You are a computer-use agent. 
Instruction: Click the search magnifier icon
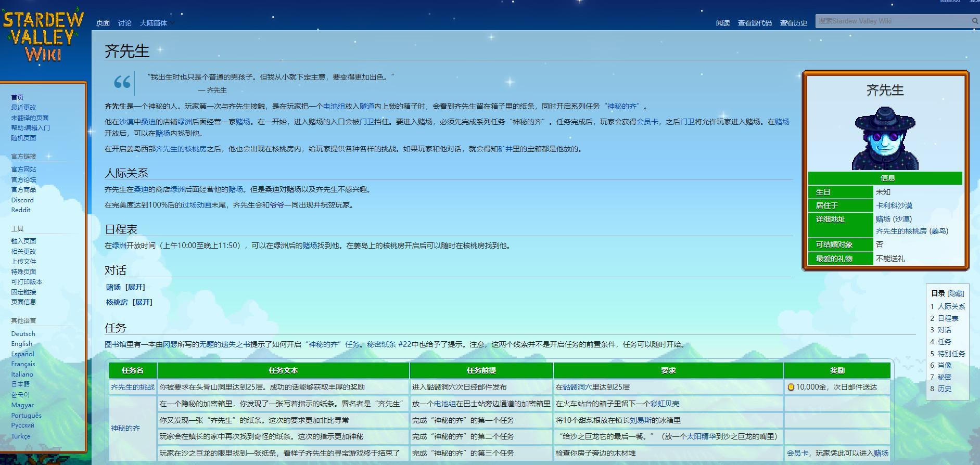975,21
